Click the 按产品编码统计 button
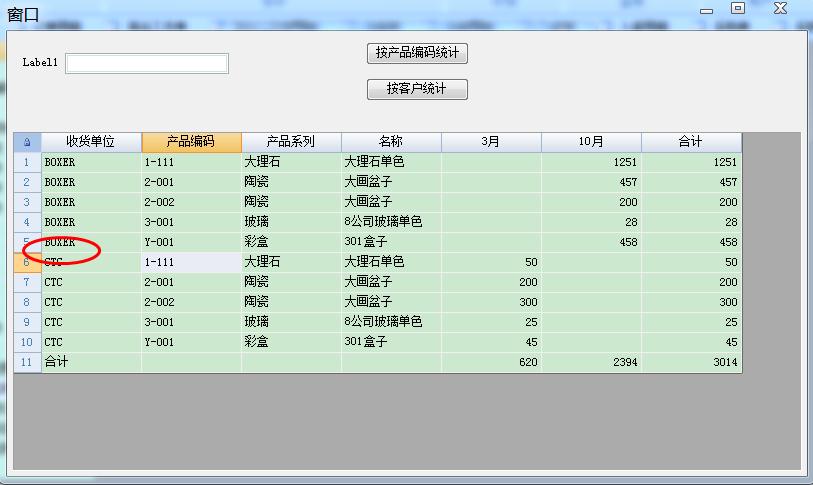 (417, 53)
